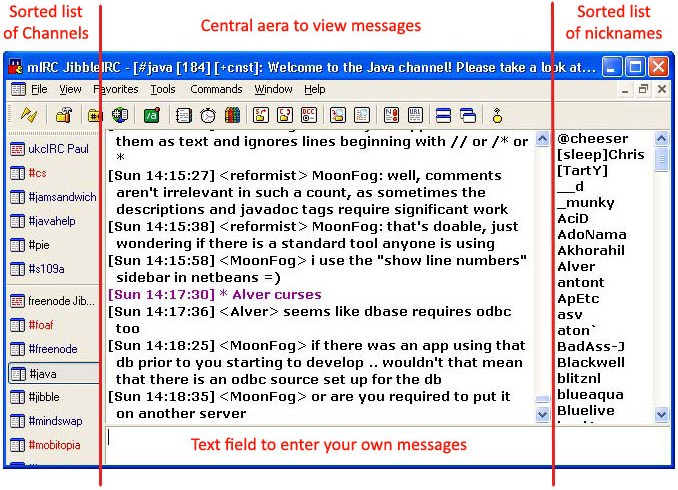The width and height of the screenshot is (678, 490).
Task: Click the clock Timer toolbar icon
Action: 207,114
